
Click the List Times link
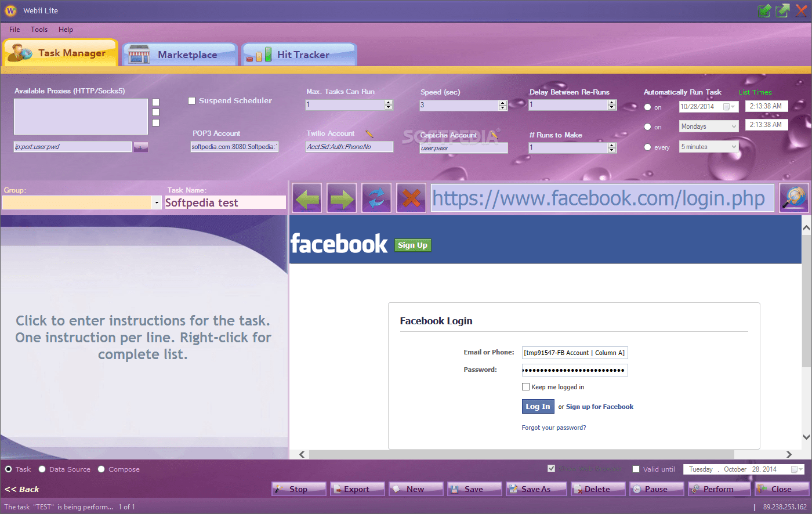pos(755,92)
